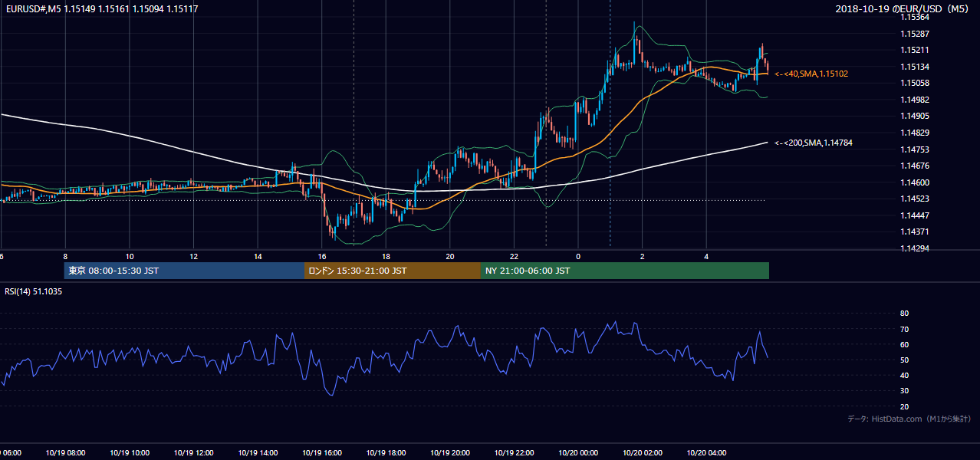Screen dimensions: 980x460
Task: Click the RSI 30 level label
Action: (904, 391)
